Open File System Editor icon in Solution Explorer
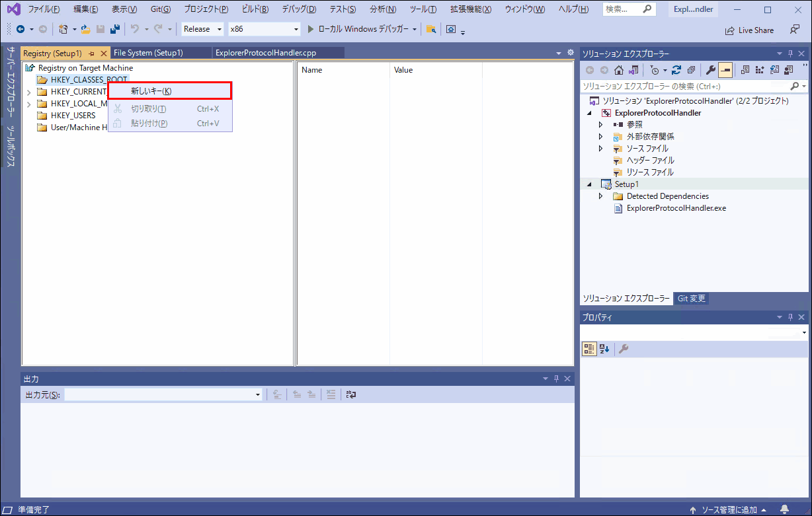This screenshot has width=812, height=516. click(x=745, y=69)
